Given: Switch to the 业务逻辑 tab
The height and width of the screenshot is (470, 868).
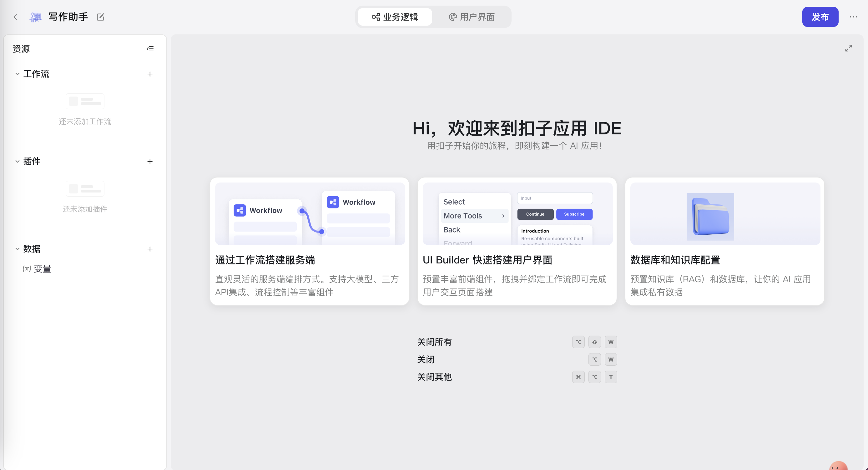Looking at the screenshot, I should pos(395,17).
